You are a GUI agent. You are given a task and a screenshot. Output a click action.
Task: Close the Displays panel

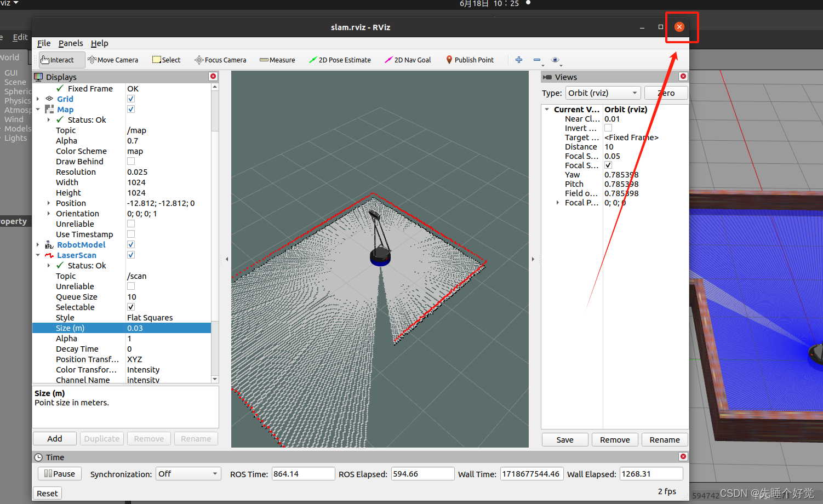click(x=213, y=77)
